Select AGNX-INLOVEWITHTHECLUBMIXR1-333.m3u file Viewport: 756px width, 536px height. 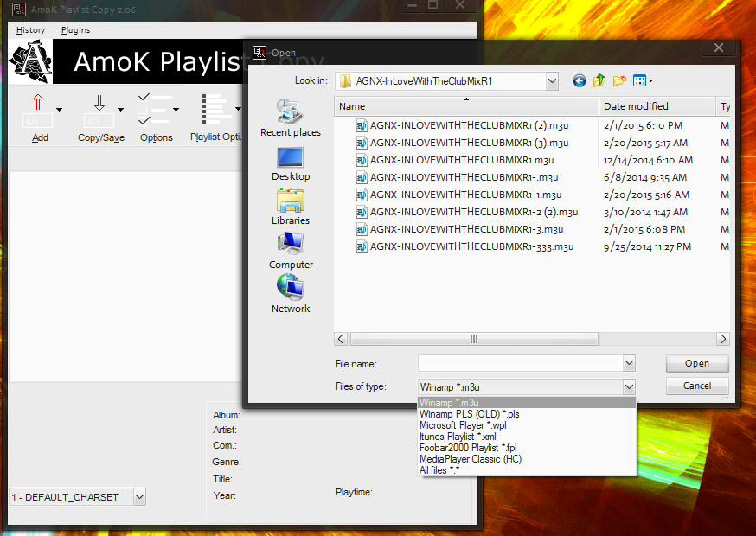tap(471, 247)
